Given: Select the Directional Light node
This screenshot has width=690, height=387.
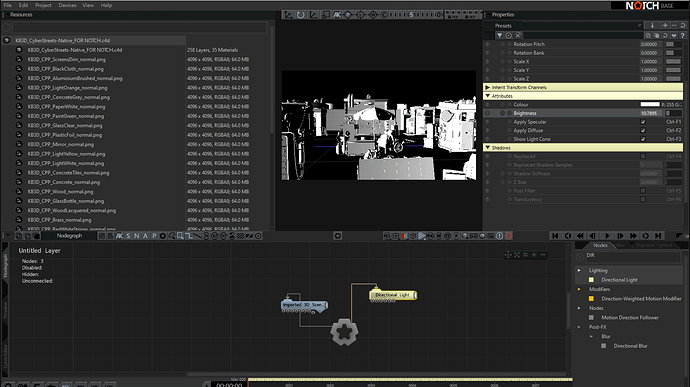Looking at the screenshot, I should (393, 295).
